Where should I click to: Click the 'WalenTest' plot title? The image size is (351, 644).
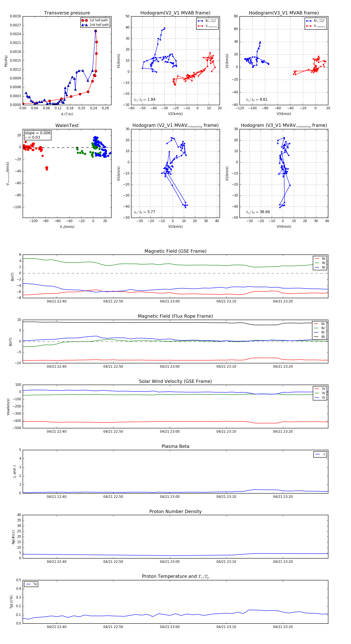pos(67,125)
